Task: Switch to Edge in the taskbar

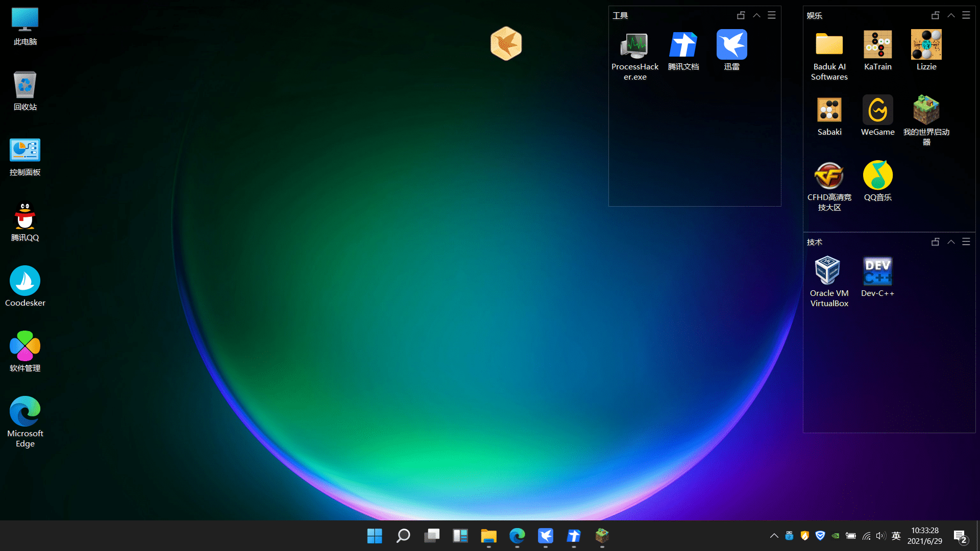Action: [x=517, y=536]
